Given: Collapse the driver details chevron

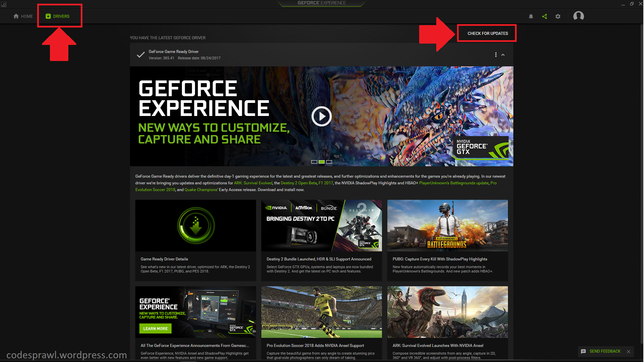Looking at the screenshot, I should click(x=504, y=55).
